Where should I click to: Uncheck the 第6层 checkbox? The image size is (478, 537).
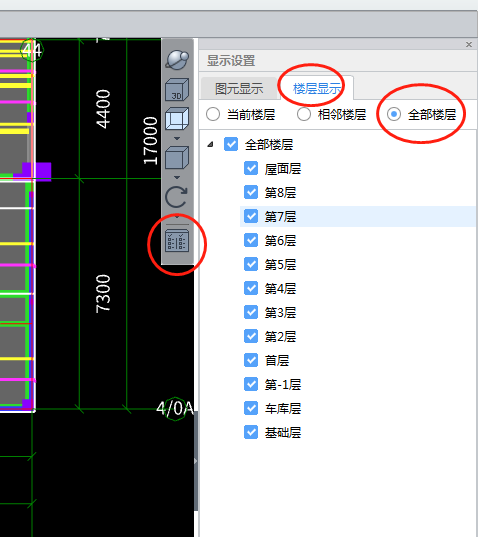coord(251,240)
